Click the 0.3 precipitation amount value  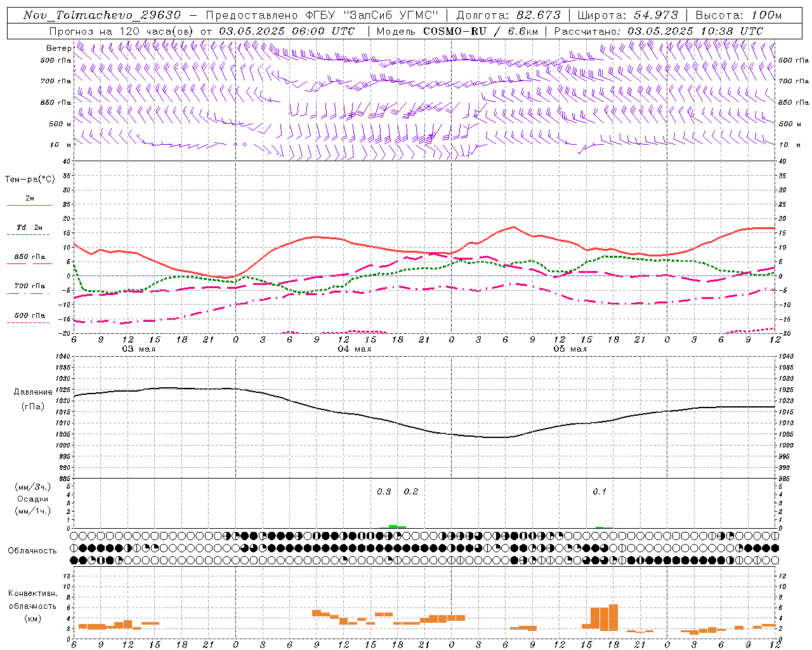click(x=384, y=492)
